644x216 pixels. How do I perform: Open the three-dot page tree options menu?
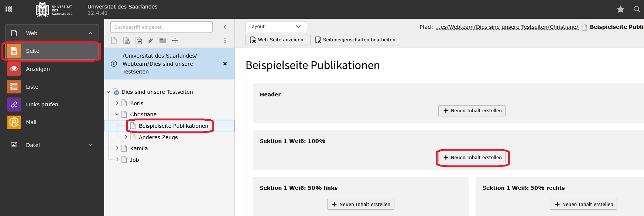(225, 41)
